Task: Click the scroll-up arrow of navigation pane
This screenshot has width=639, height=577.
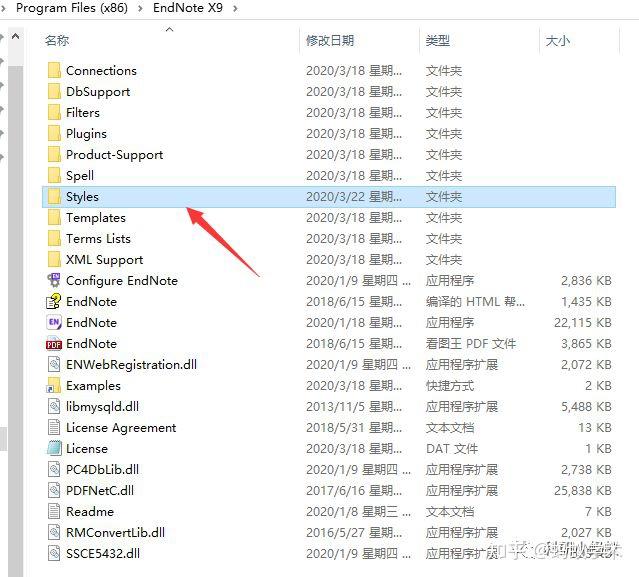Action: 15,36
